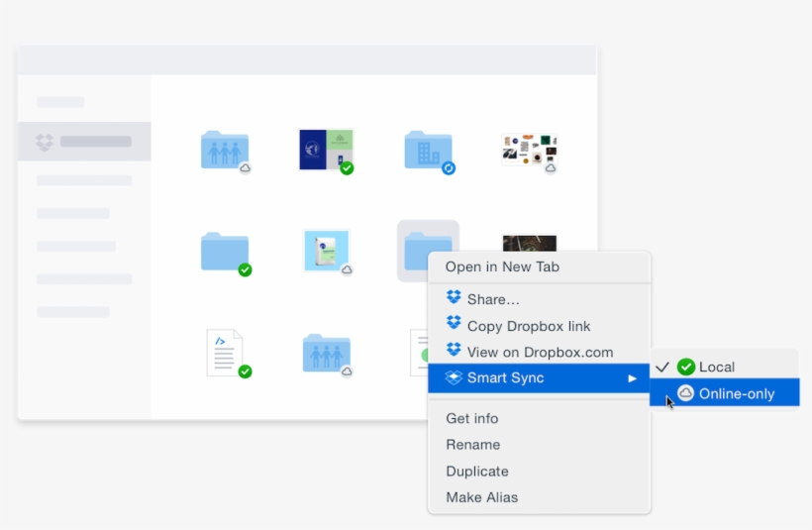812x530 pixels.
Task: Expand the Smart Sync submenu
Action: [539, 377]
